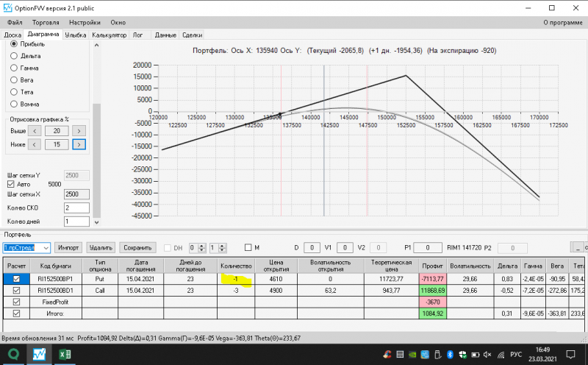Click the Шаг сетки X input field
This screenshot has width=588, height=365.
pyautogui.click(x=76, y=194)
